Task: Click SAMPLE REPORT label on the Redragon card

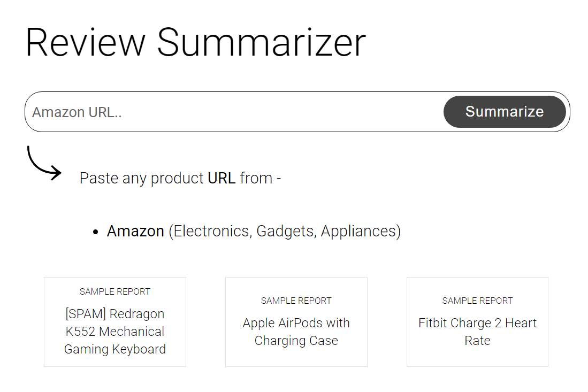Action: (114, 291)
